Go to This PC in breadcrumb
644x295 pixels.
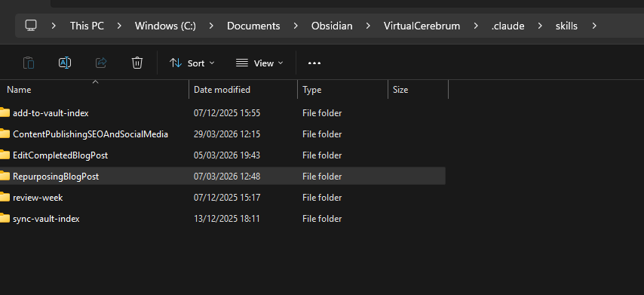(87, 26)
